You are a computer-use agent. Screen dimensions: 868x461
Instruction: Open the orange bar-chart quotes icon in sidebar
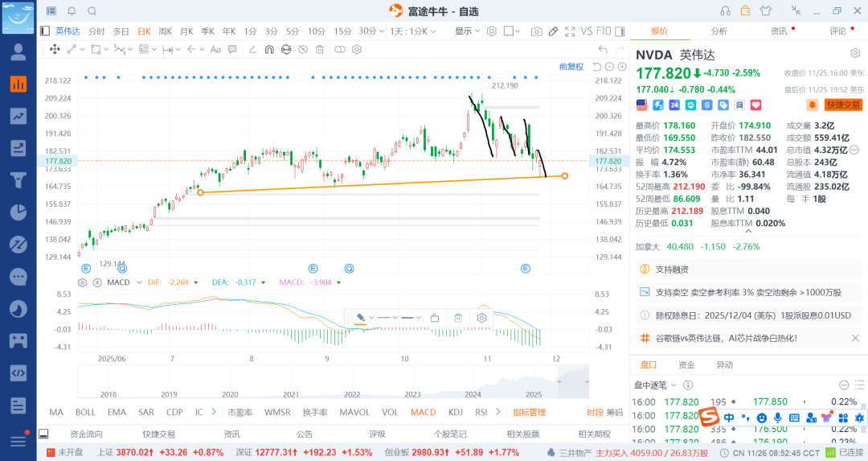pyautogui.click(x=18, y=84)
